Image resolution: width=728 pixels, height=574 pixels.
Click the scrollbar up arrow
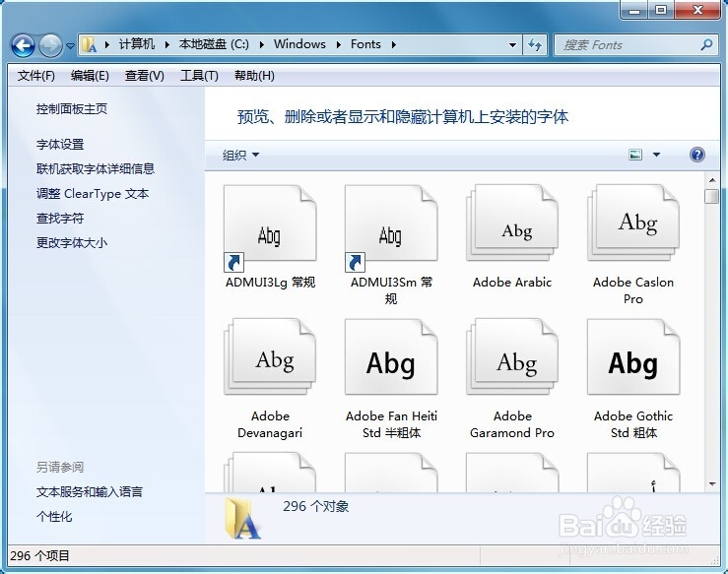[712, 180]
